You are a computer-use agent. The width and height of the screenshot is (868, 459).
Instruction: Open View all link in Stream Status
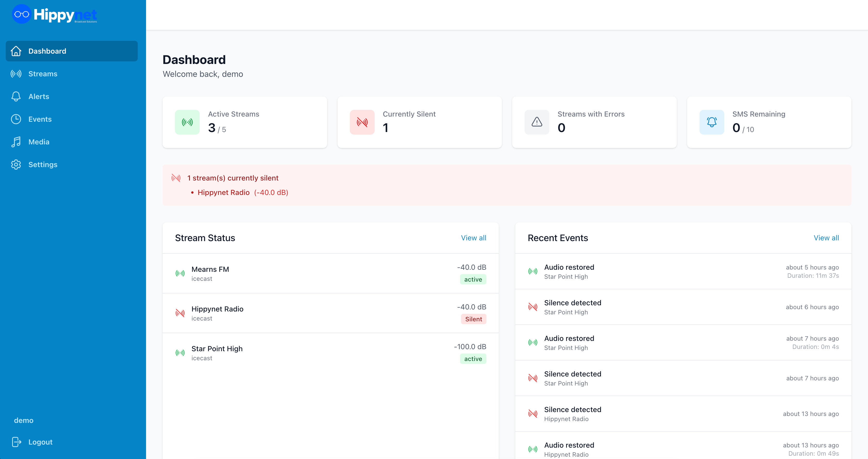point(473,238)
